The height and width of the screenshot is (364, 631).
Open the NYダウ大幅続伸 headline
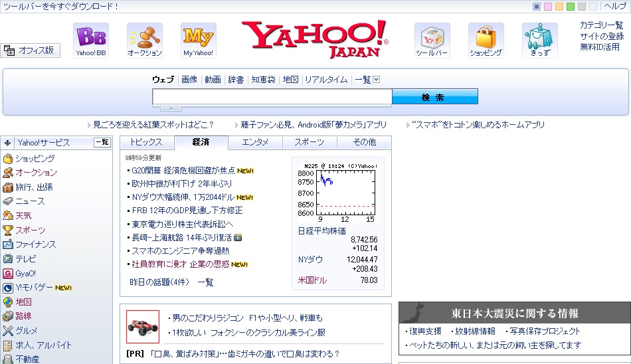pyautogui.click(x=183, y=197)
